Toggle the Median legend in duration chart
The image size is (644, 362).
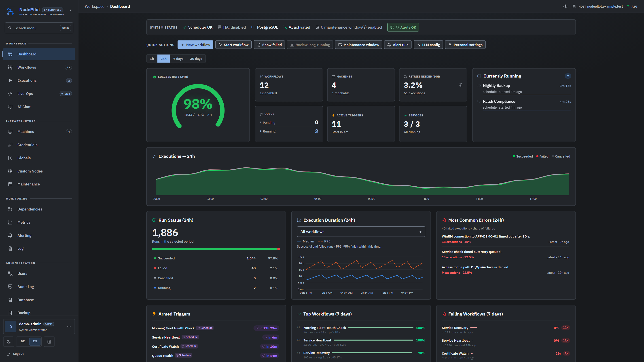(x=305, y=241)
